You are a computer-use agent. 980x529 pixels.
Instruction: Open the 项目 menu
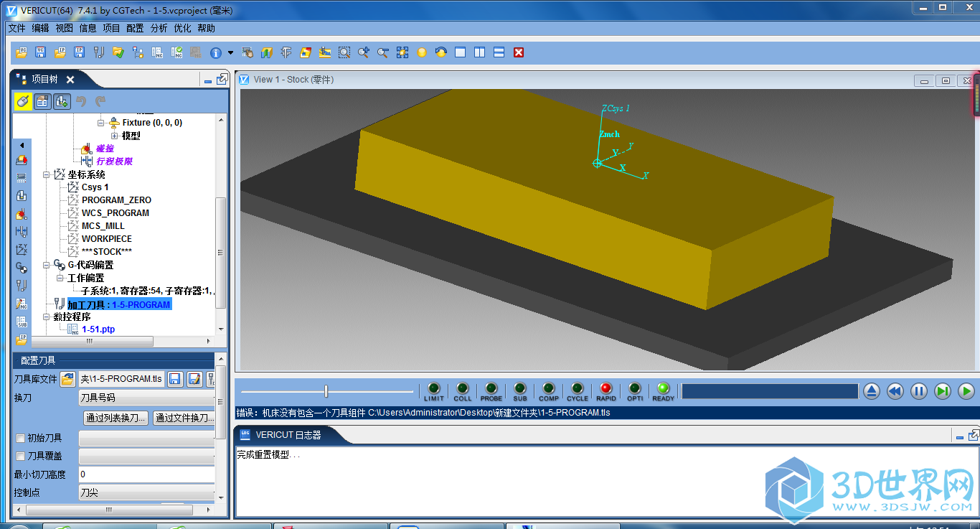click(111, 29)
